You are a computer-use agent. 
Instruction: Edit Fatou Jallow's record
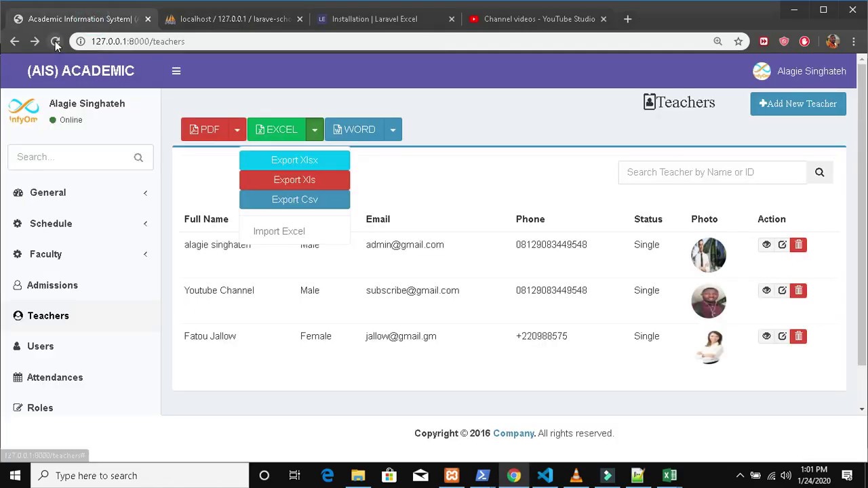click(782, 336)
